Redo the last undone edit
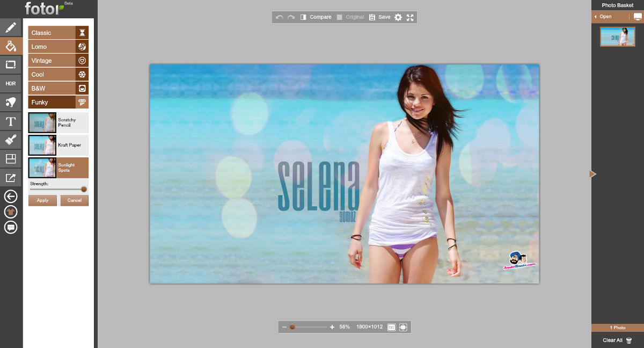Image resolution: width=644 pixels, height=348 pixels. (x=291, y=17)
